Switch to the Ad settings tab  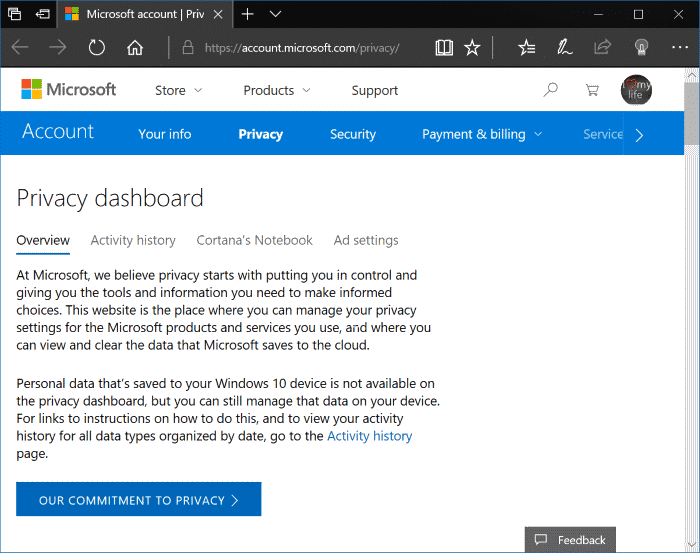pyautogui.click(x=366, y=241)
